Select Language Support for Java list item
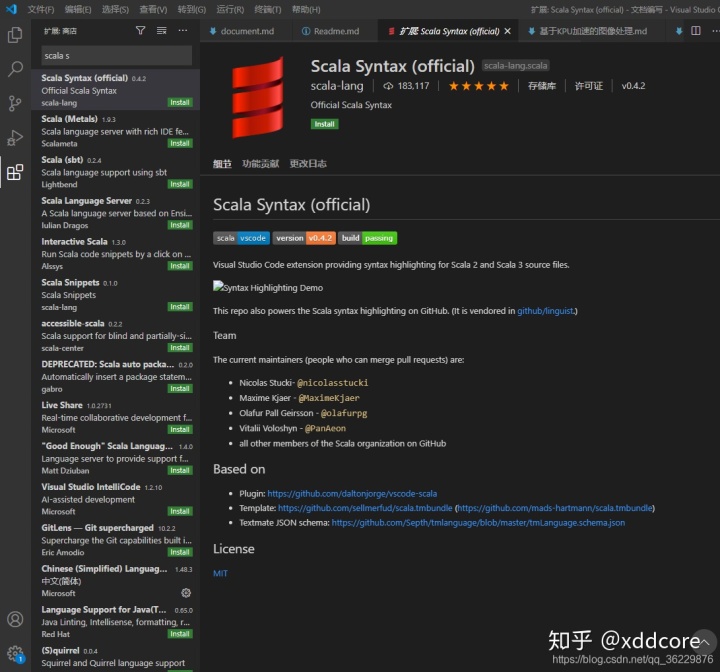The height and width of the screenshot is (672, 720). click(115, 621)
